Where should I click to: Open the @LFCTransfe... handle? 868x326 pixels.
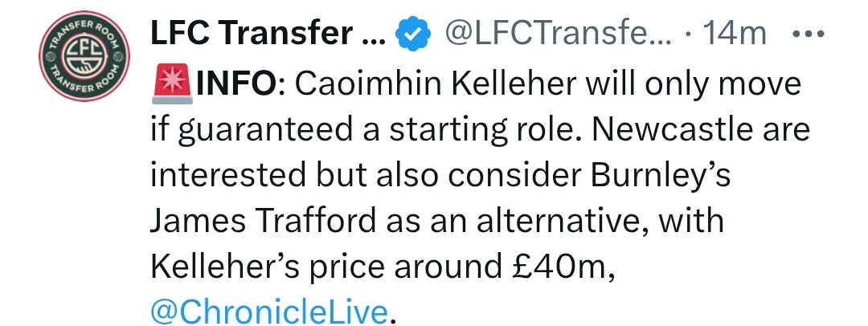[x=557, y=35]
